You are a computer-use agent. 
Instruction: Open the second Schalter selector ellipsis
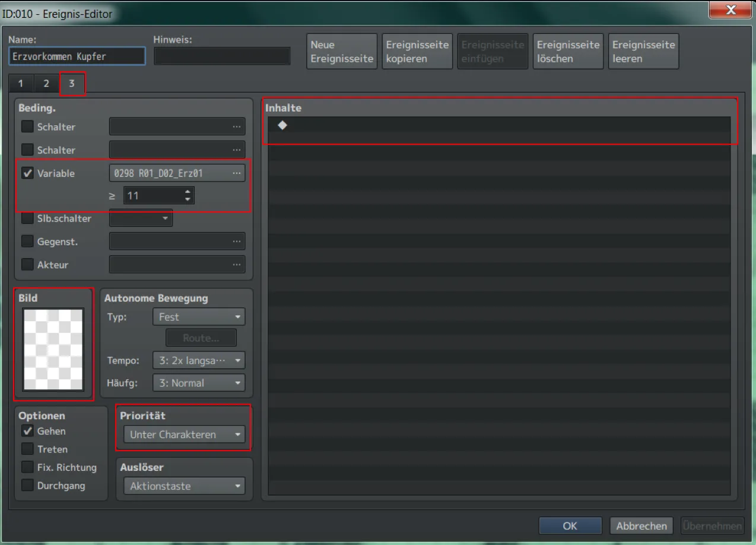237,150
